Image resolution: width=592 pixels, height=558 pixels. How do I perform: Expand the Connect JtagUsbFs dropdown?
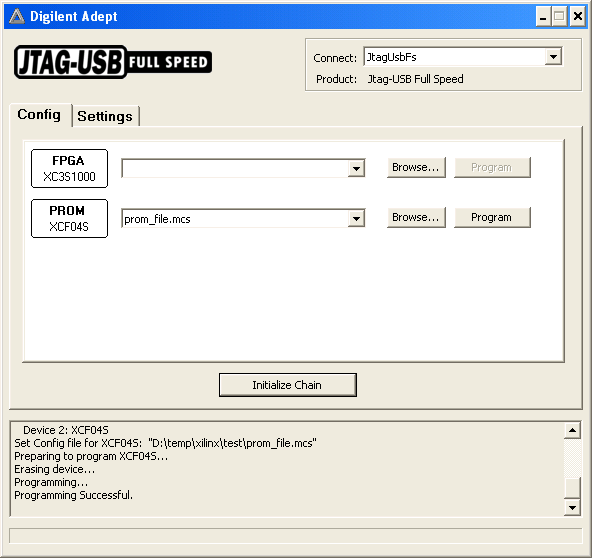click(553, 57)
